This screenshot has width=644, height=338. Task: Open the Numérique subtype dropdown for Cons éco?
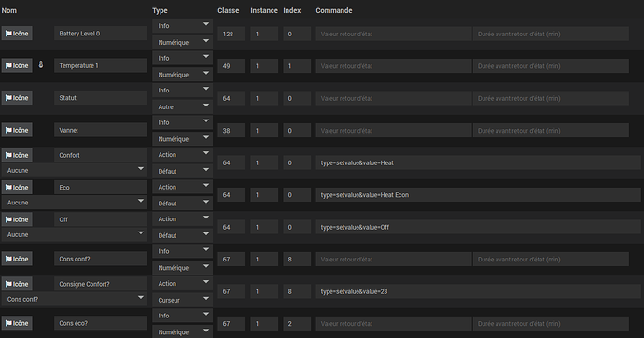click(x=182, y=331)
